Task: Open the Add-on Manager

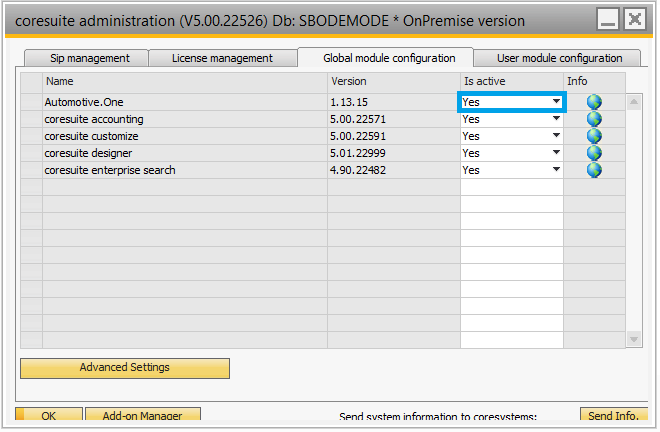Action: pyautogui.click(x=142, y=416)
